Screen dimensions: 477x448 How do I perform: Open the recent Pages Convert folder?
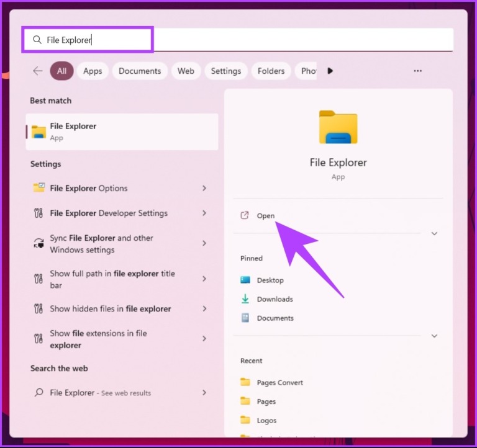click(280, 382)
